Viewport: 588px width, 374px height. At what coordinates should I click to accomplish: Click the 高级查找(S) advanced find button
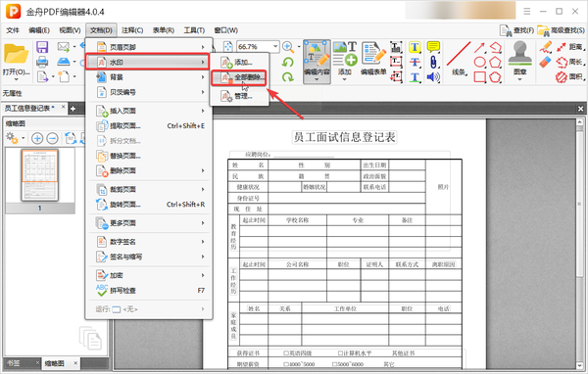pyautogui.click(x=561, y=30)
